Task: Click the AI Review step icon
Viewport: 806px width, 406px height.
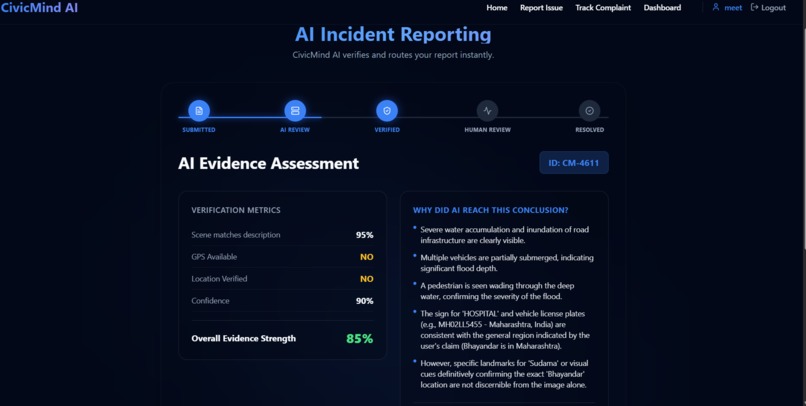Action: click(x=295, y=110)
